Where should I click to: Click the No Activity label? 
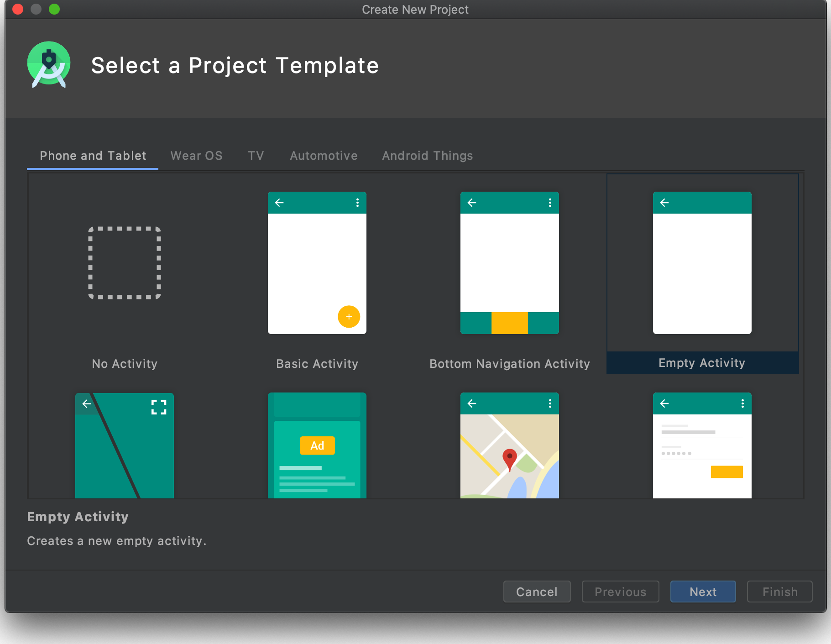coord(125,364)
